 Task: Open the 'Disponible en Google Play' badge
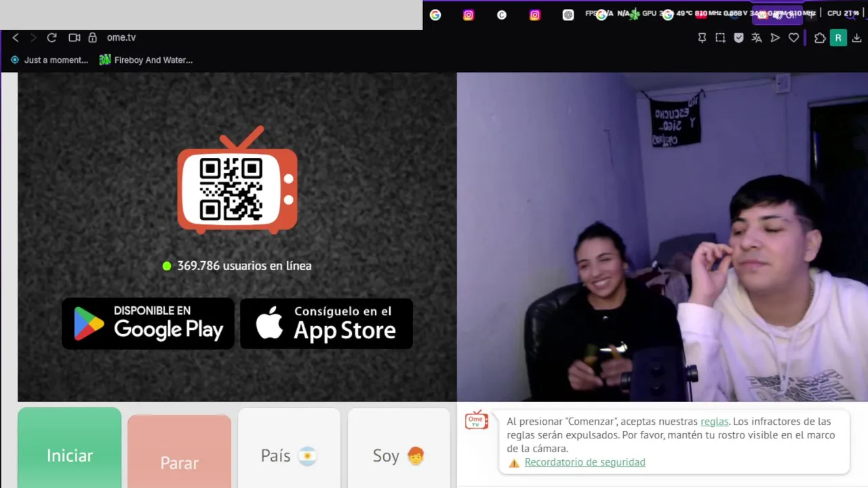pyautogui.click(x=148, y=324)
